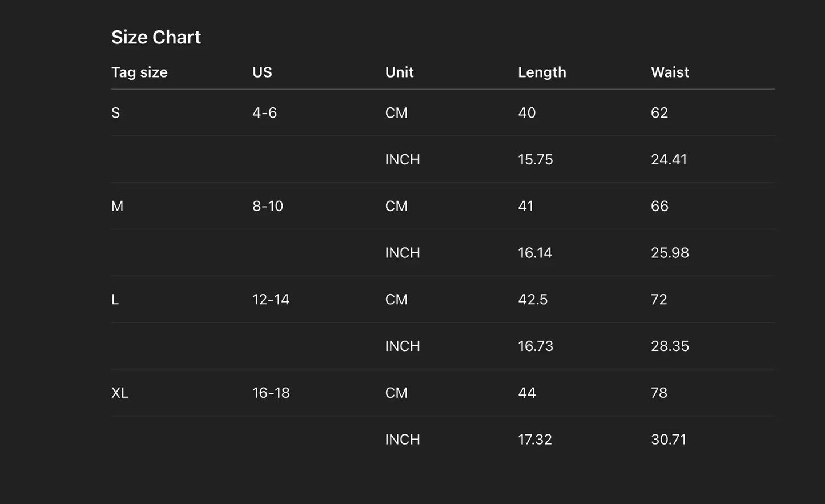Click the 15.75 inch length value
The image size is (825, 504).
click(535, 159)
